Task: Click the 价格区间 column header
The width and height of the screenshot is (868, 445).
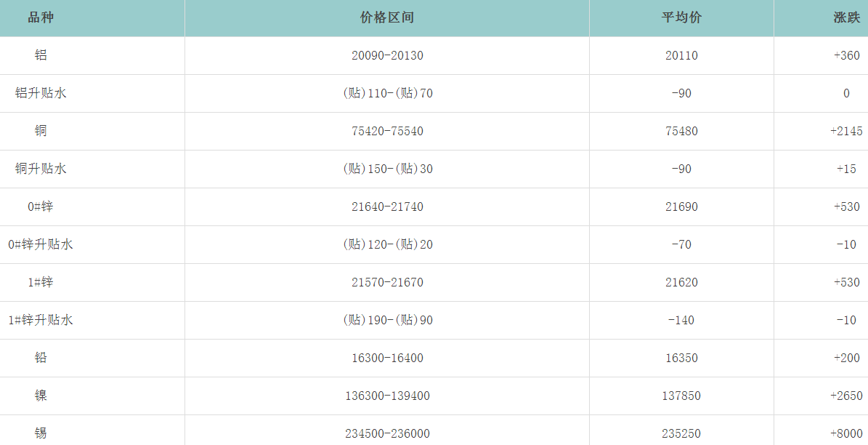Action: (x=387, y=18)
